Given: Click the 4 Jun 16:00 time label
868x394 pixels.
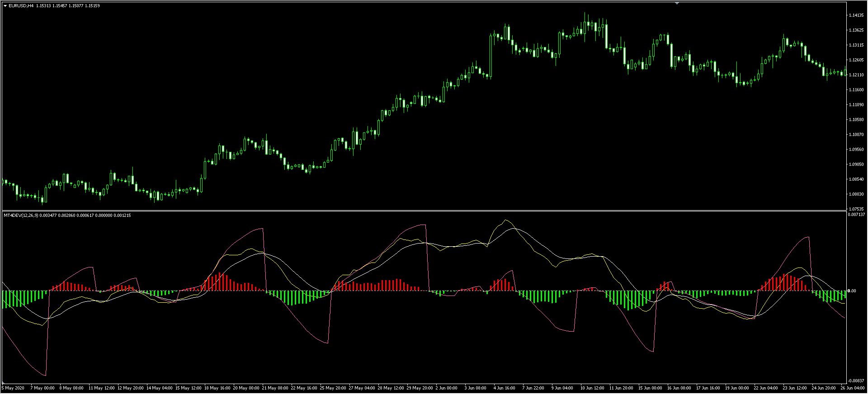Looking at the screenshot, I should [x=505, y=388].
